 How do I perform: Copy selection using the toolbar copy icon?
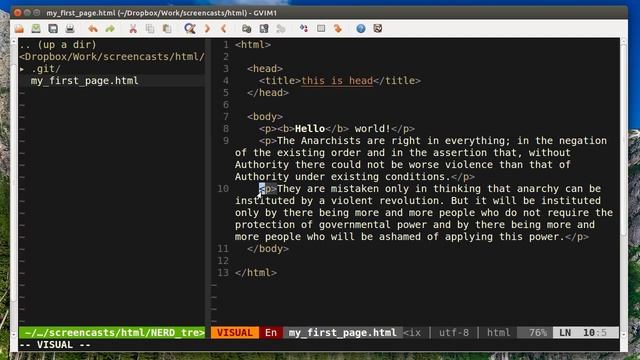[150, 29]
